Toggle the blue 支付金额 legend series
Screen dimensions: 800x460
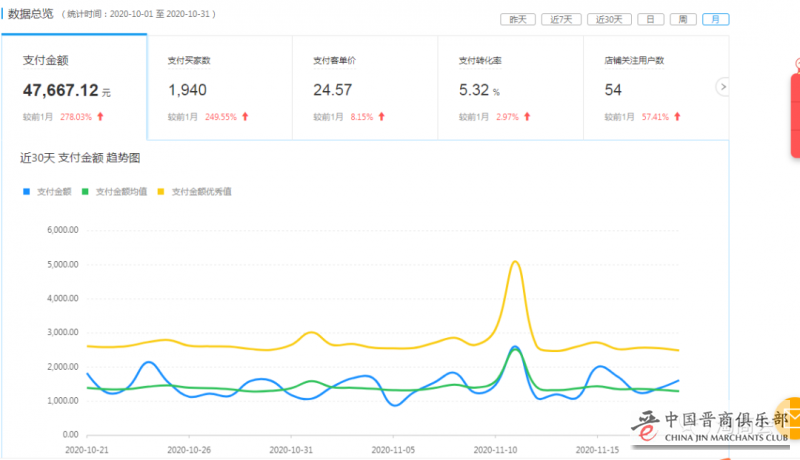pos(50,191)
